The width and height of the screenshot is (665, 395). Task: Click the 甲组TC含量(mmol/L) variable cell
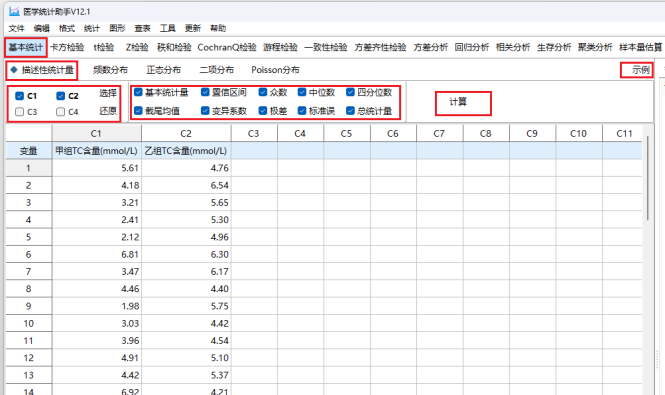[x=97, y=151]
